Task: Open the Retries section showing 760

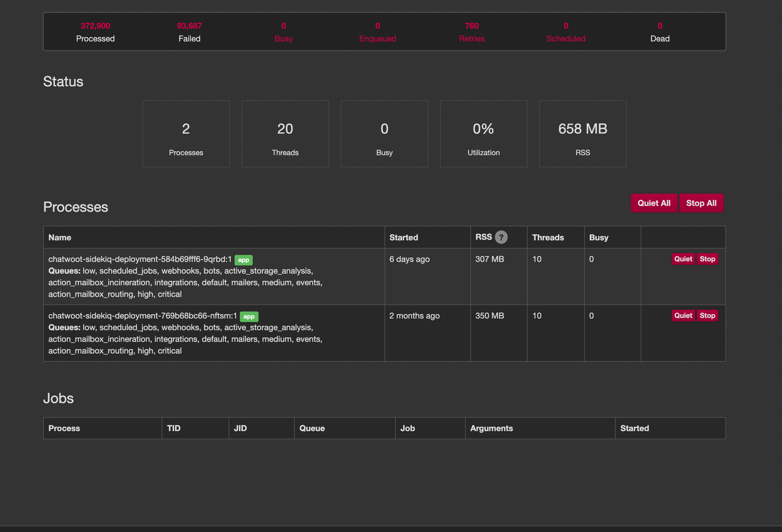Action: (472, 32)
